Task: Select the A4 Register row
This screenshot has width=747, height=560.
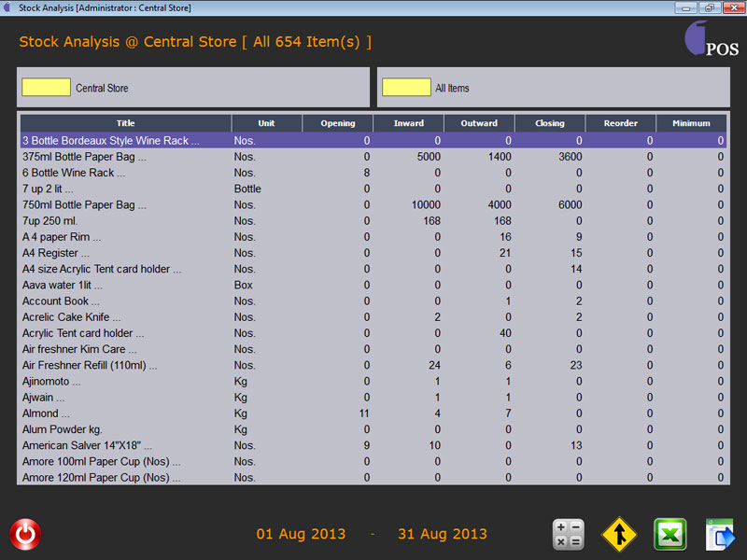Action: point(56,253)
